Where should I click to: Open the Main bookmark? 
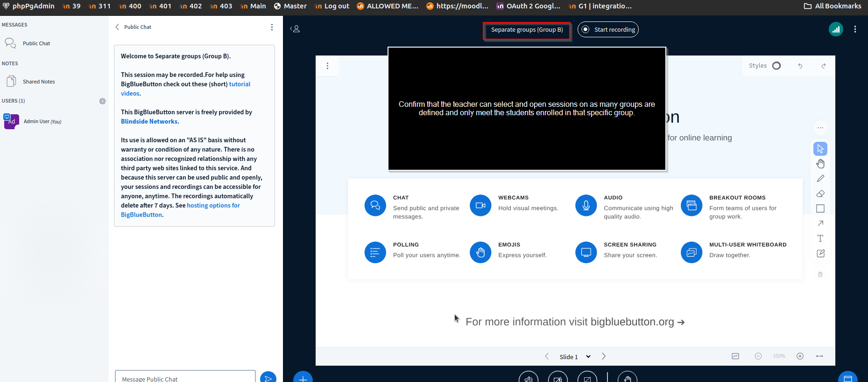253,6
